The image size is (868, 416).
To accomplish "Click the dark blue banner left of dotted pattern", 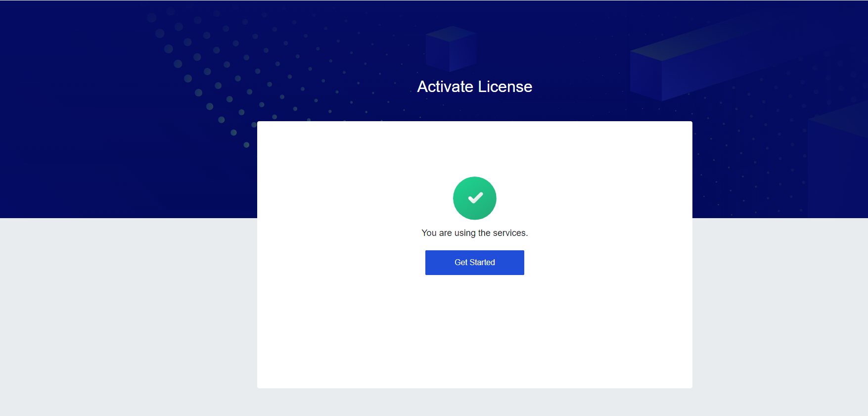I will point(69,109).
